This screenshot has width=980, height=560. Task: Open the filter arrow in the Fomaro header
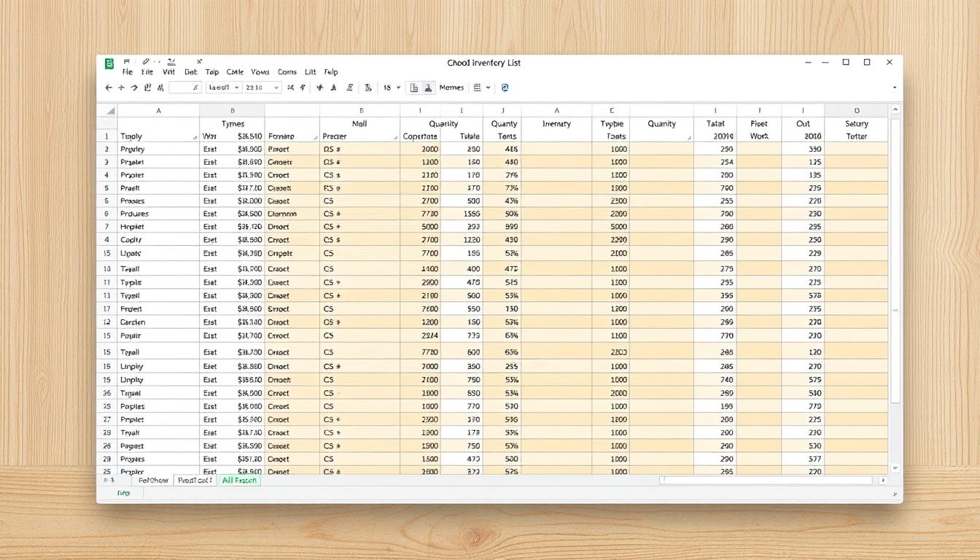[315, 137]
